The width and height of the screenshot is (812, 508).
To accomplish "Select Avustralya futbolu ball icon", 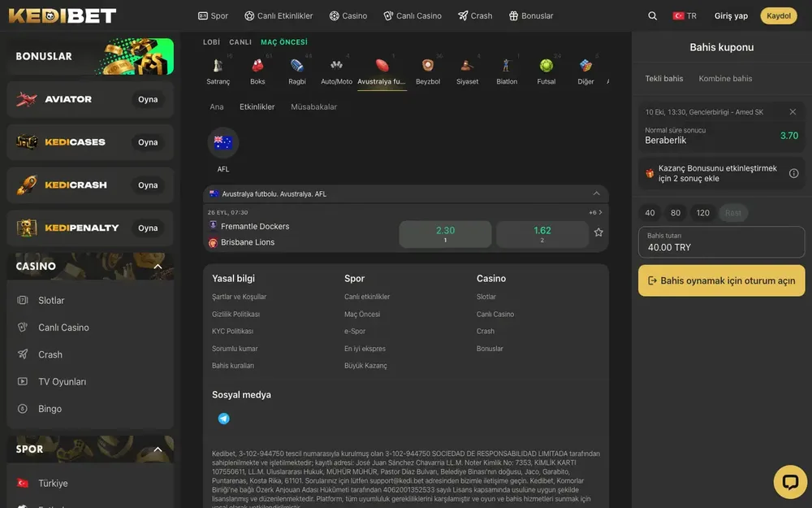I will pos(382,65).
